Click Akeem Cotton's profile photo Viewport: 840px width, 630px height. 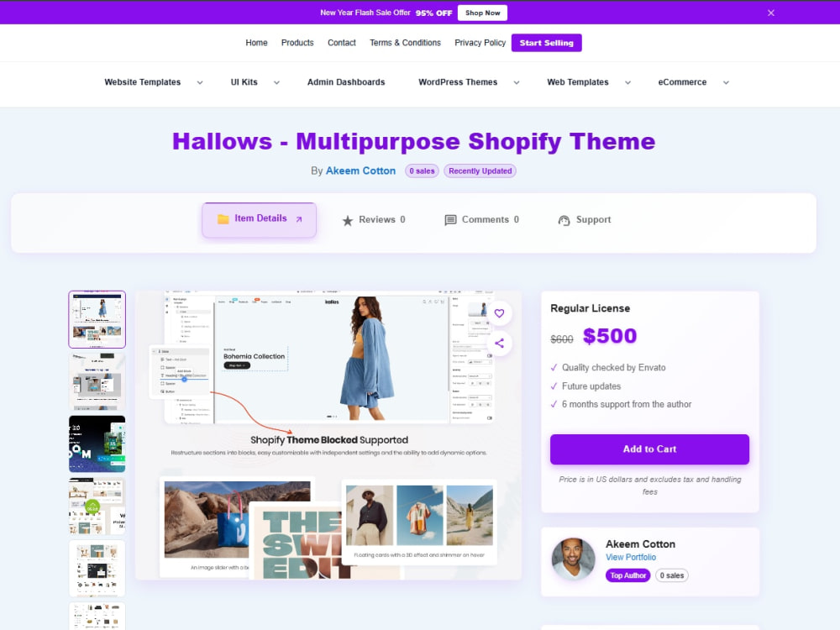[573, 559]
